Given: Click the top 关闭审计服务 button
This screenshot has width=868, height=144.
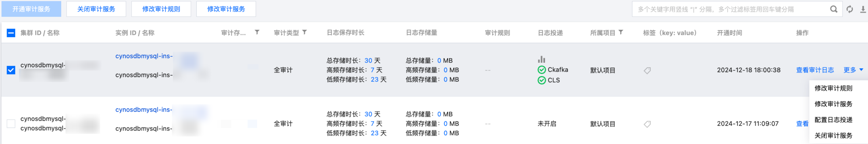Looking at the screenshot, I should [96, 9].
